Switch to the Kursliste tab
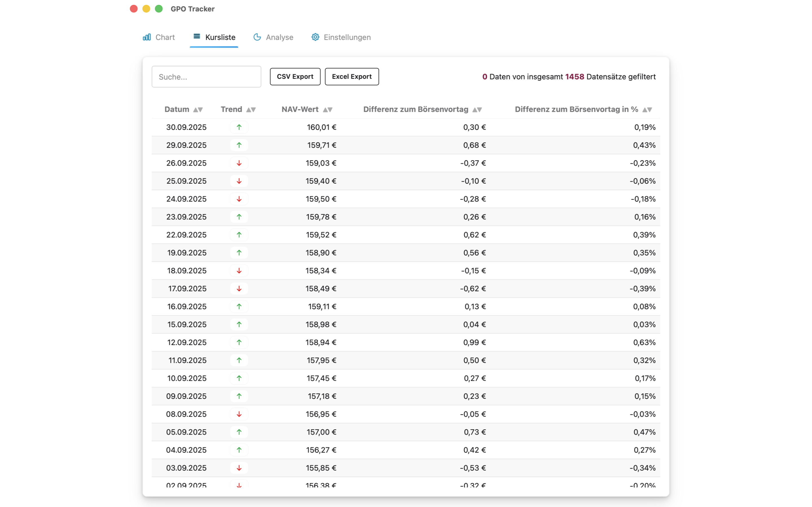Screen dimensions: 812x507 (x=220, y=37)
